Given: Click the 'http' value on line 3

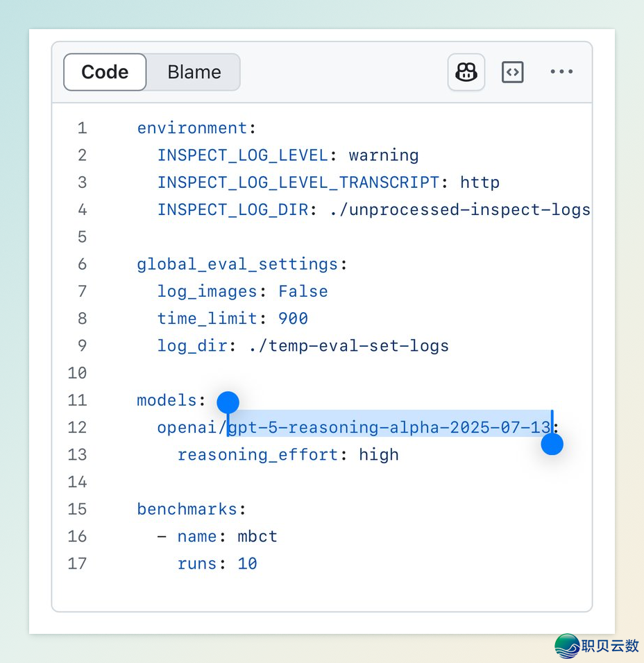Looking at the screenshot, I should [480, 182].
